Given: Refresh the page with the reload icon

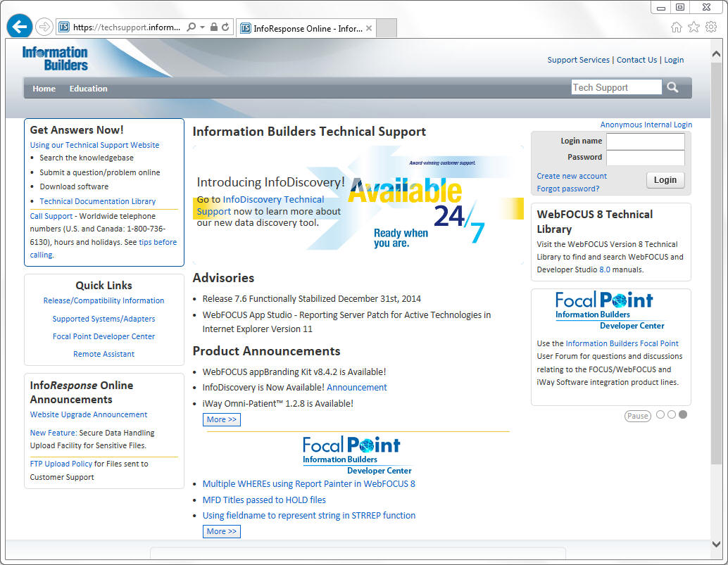Looking at the screenshot, I should [x=225, y=27].
